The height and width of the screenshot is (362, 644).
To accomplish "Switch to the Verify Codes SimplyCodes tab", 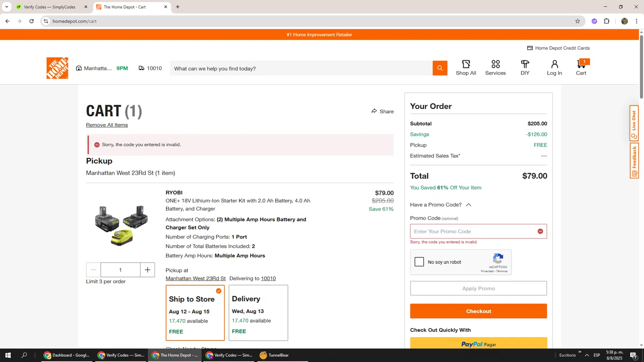I will click(51, 7).
